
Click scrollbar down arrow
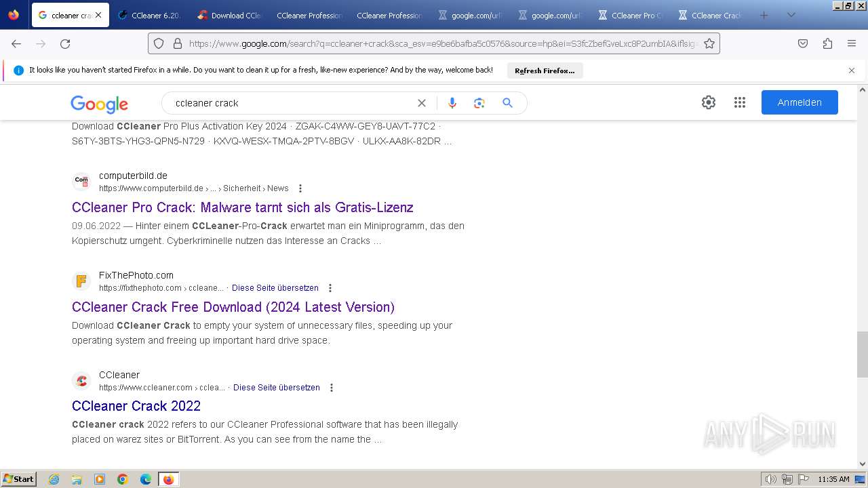click(x=863, y=464)
